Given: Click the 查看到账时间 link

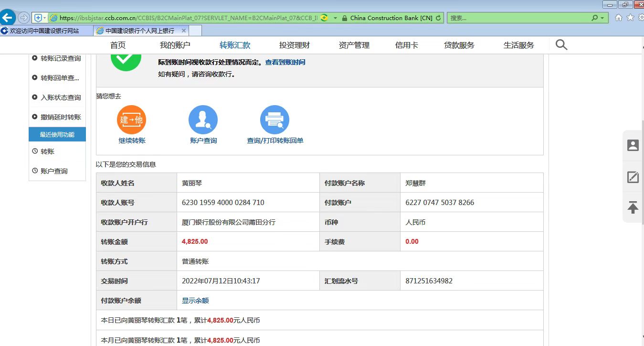Looking at the screenshot, I should 285,62.
